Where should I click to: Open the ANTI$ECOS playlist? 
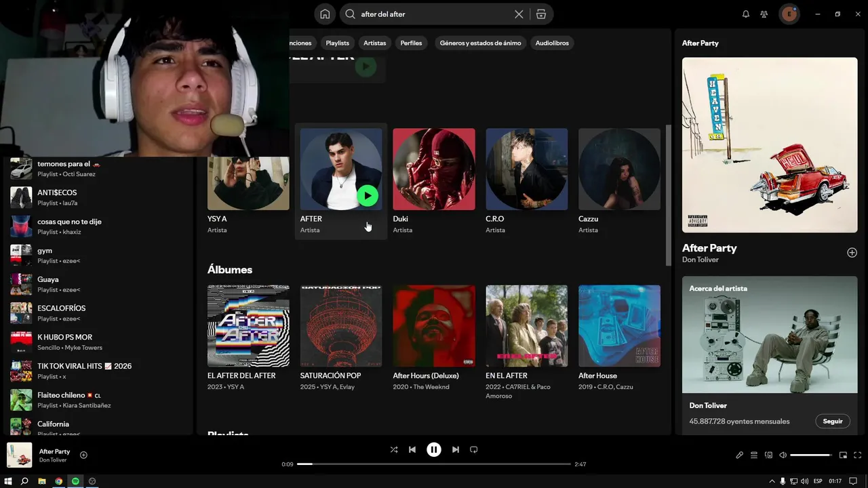(x=98, y=197)
